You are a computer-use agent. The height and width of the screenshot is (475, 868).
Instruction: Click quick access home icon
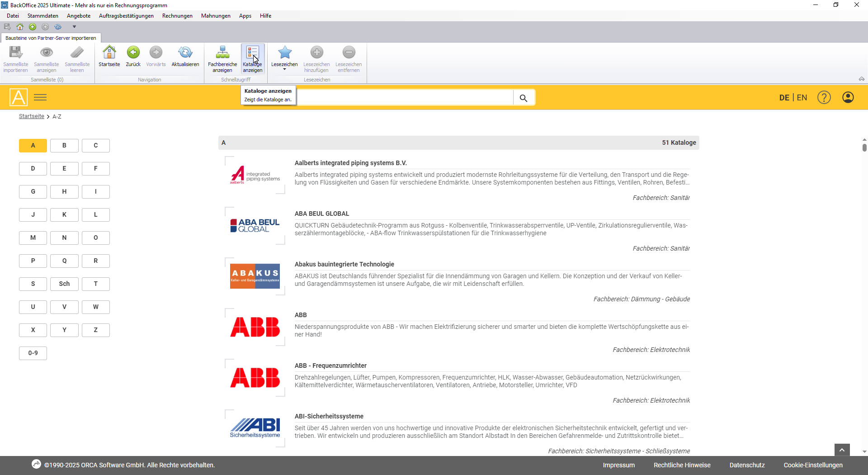coord(20,27)
